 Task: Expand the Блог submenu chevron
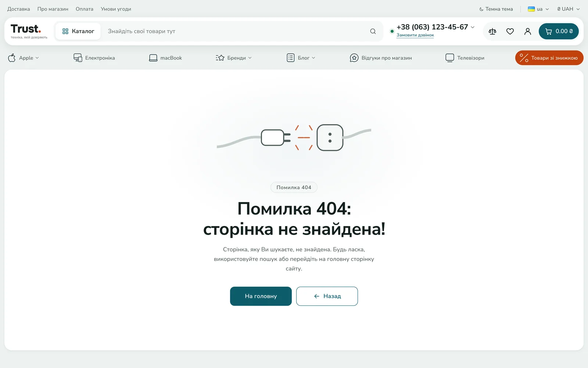[x=313, y=58]
